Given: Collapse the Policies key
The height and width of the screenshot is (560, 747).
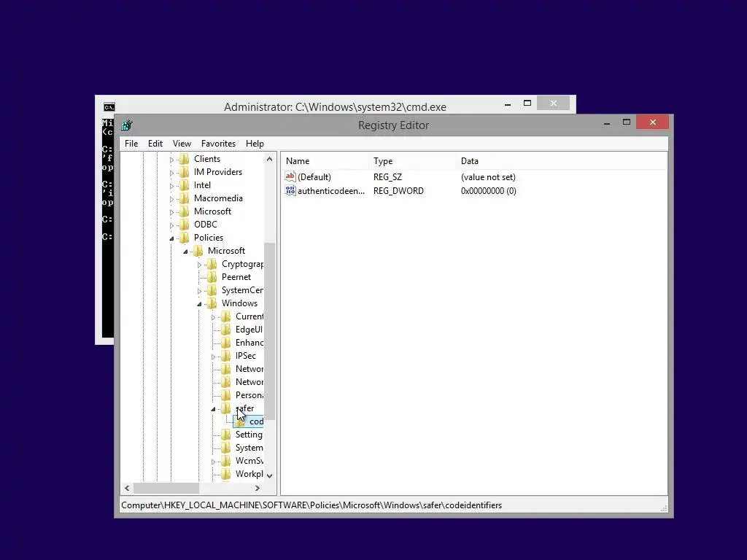Looking at the screenshot, I should coord(171,238).
